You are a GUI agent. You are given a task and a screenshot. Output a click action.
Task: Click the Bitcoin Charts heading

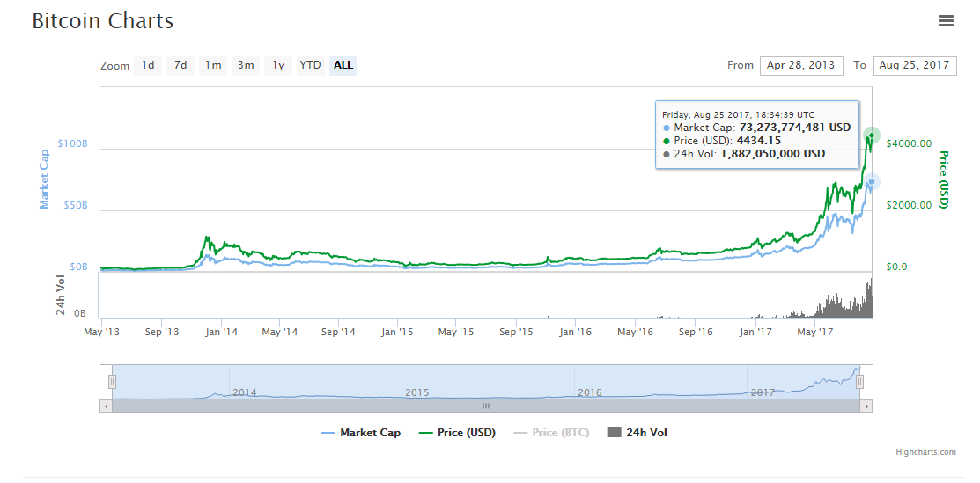click(x=102, y=21)
